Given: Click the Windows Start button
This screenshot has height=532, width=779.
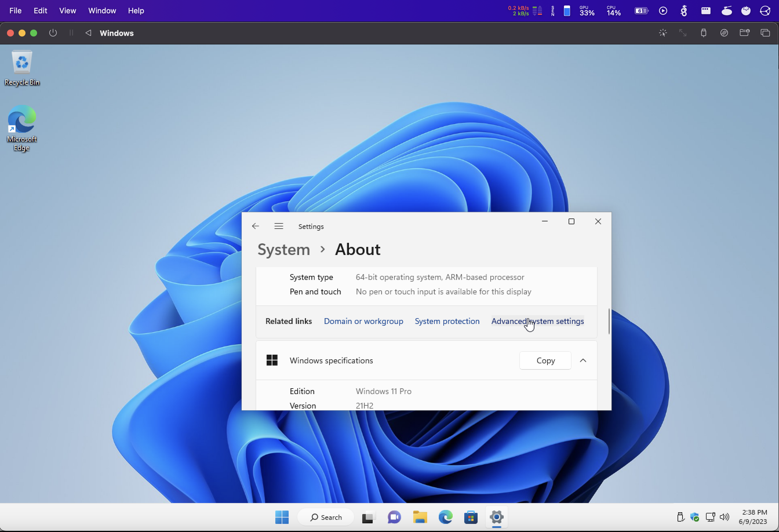Looking at the screenshot, I should 282,517.
